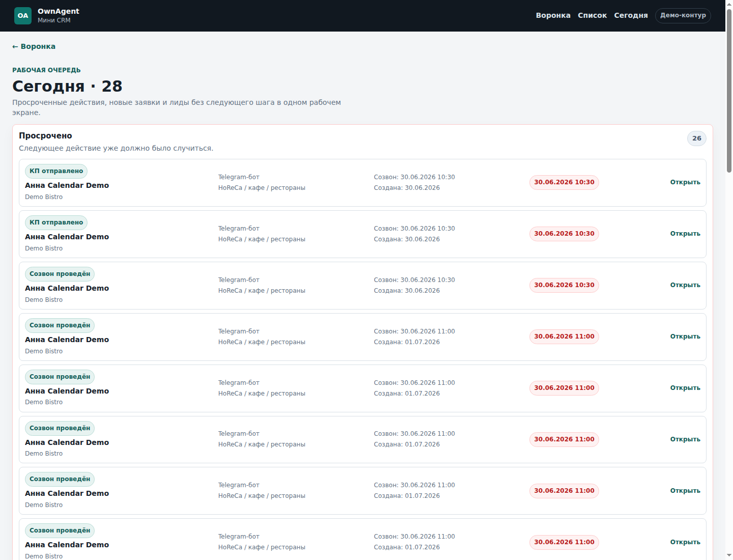Click the first Анна Calendar Demo name

point(67,185)
